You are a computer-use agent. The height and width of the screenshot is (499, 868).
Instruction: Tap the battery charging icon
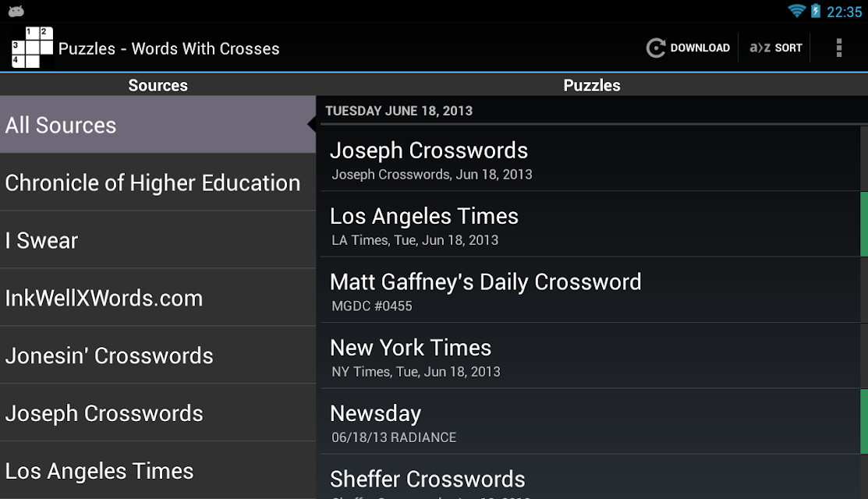tap(816, 11)
